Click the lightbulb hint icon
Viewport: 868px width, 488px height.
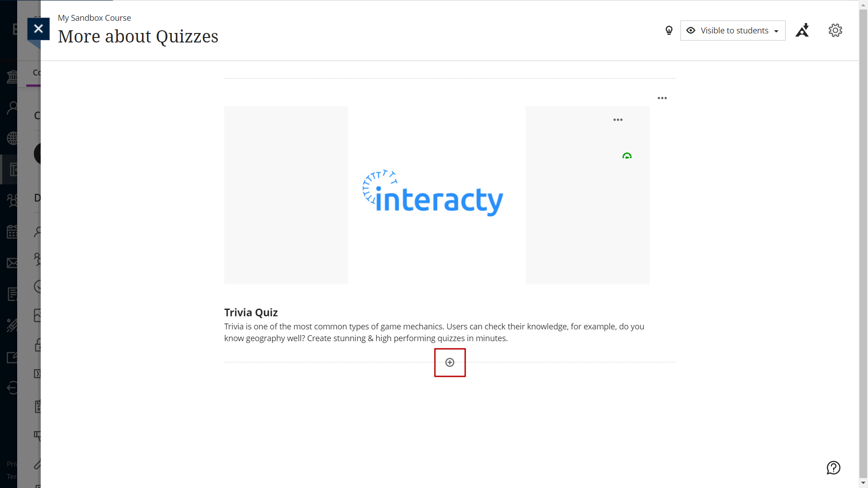669,30
